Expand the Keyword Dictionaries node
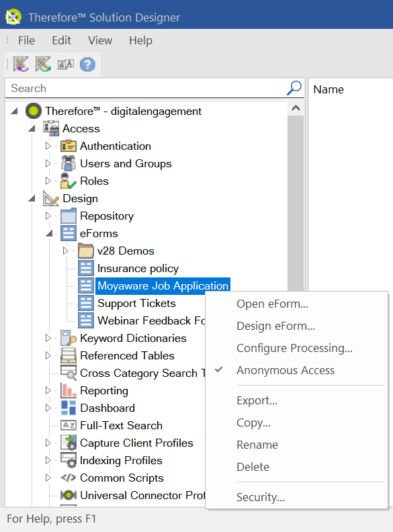393x532 pixels. pyautogui.click(x=48, y=339)
